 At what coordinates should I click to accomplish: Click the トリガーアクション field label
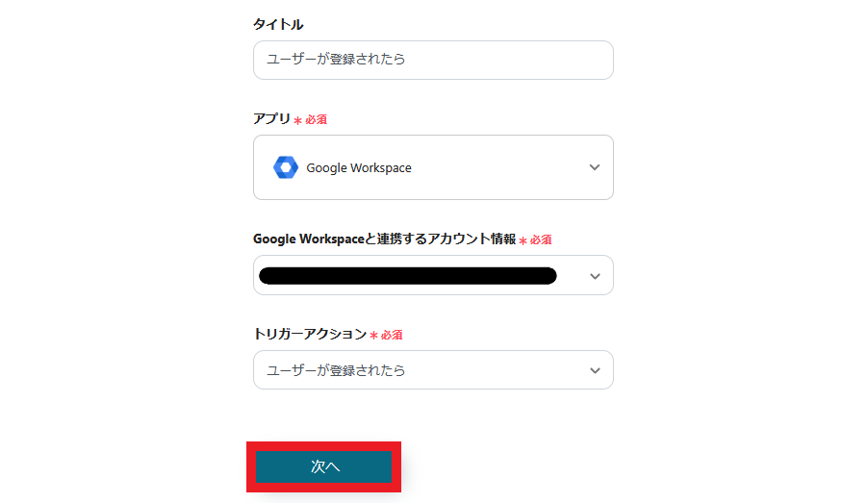pos(309,334)
